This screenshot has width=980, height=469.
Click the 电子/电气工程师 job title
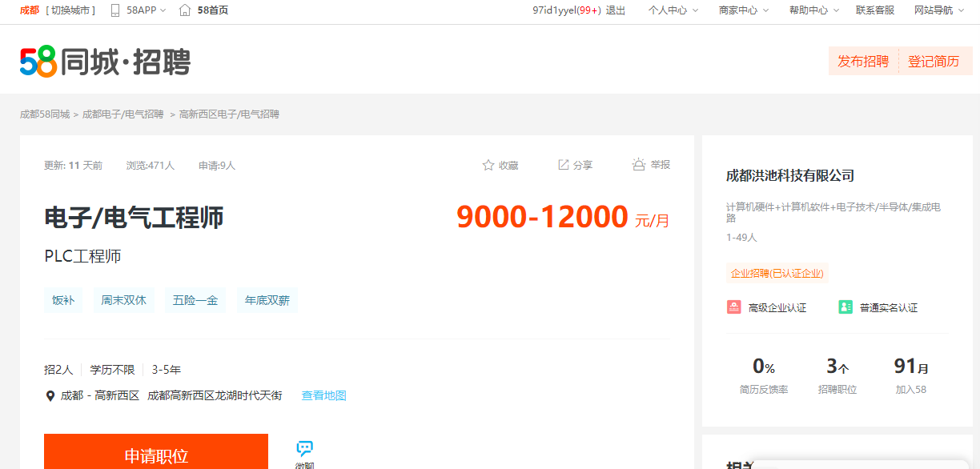pyautogui.click(x=134, y=218)
